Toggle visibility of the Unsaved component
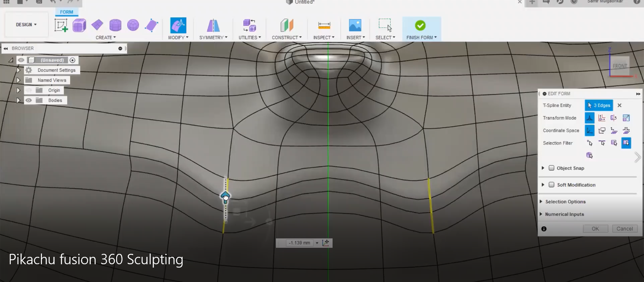 click(21, 60)
